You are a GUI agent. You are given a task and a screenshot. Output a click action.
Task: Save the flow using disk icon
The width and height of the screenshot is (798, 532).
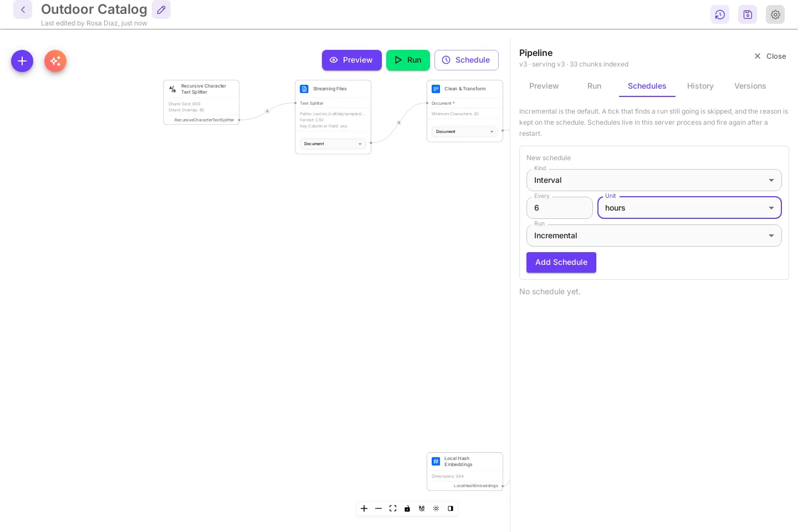pyautogui.click(x=748, y=14)
